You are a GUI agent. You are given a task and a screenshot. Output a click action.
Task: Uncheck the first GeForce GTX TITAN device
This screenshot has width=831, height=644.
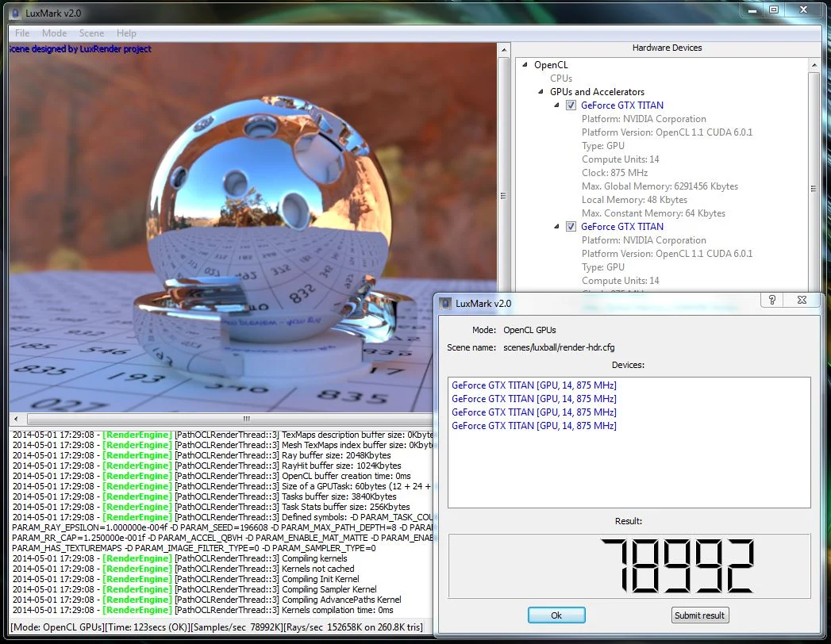point(571,105)
